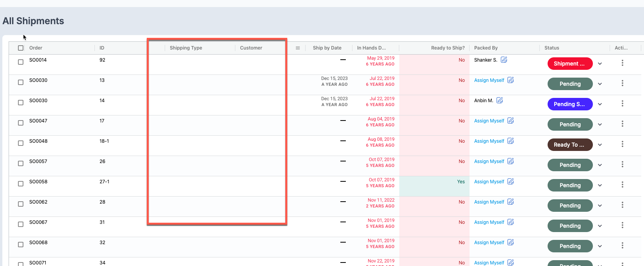This screenshot has height=266, width=644.
Task: Expand status chevron next to Ready To... badge
Action: pyautogui.click(x=600, y=145)
